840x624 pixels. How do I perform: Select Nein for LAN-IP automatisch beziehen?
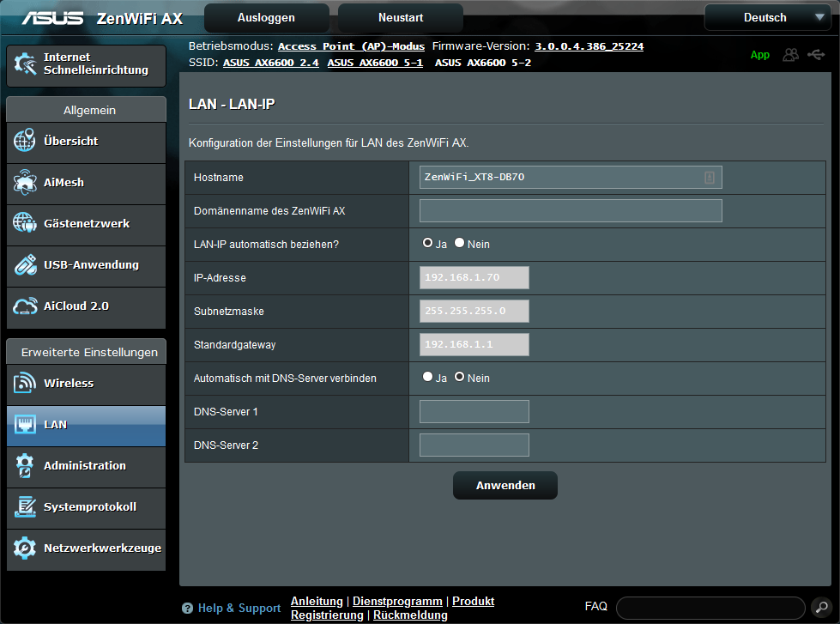(x=460, y=243)
